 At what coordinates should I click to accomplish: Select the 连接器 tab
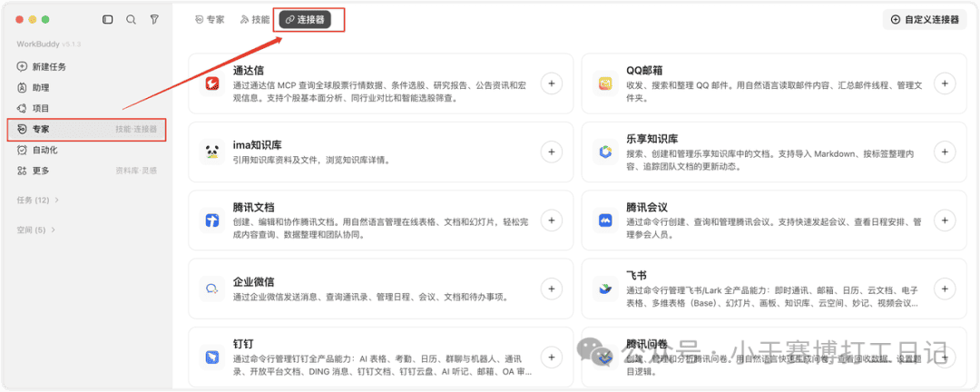point(305,19)
